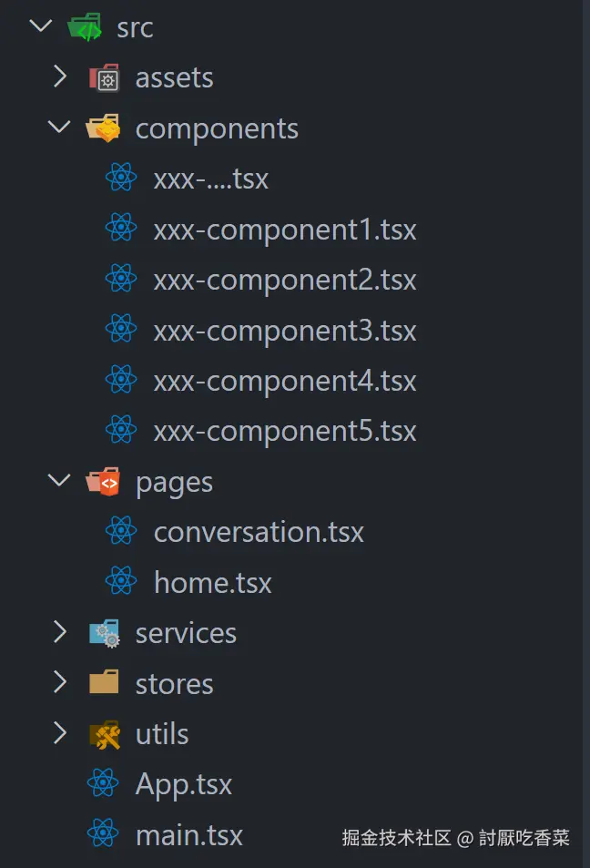
Task: Click the utils folder tools icon
Action: 105,734
